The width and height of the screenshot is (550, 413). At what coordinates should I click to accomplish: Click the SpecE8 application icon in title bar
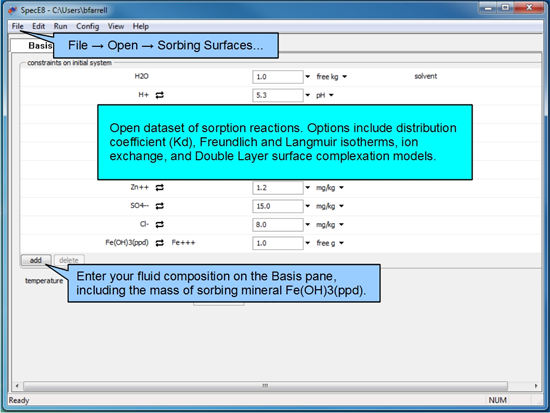[13, 10]
